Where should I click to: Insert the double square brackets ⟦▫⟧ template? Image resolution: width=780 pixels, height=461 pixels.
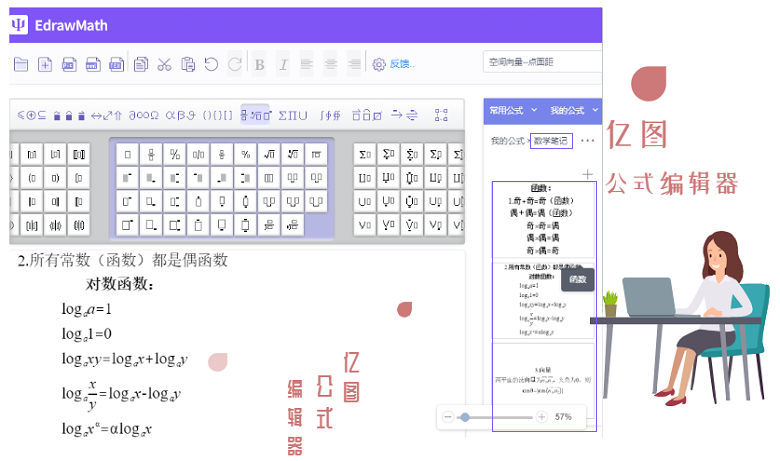pyautogui.click(x=79, y=155)
